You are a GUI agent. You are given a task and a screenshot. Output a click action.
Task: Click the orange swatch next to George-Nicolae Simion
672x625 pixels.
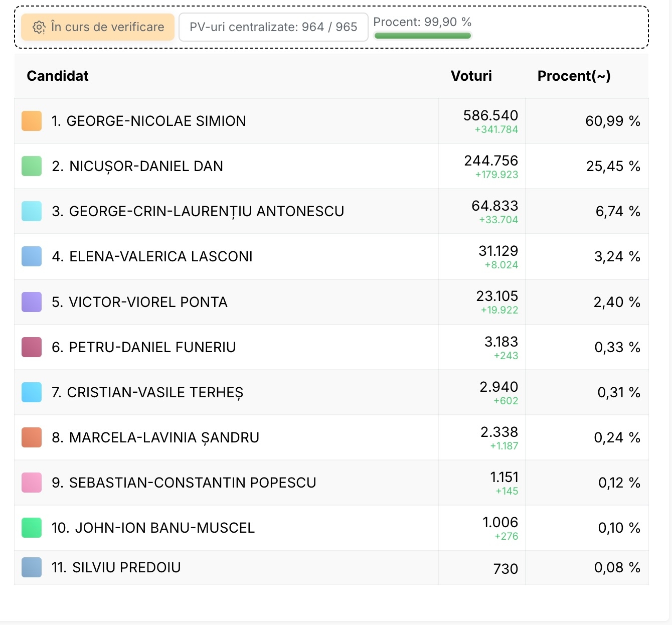click(32, 121)
